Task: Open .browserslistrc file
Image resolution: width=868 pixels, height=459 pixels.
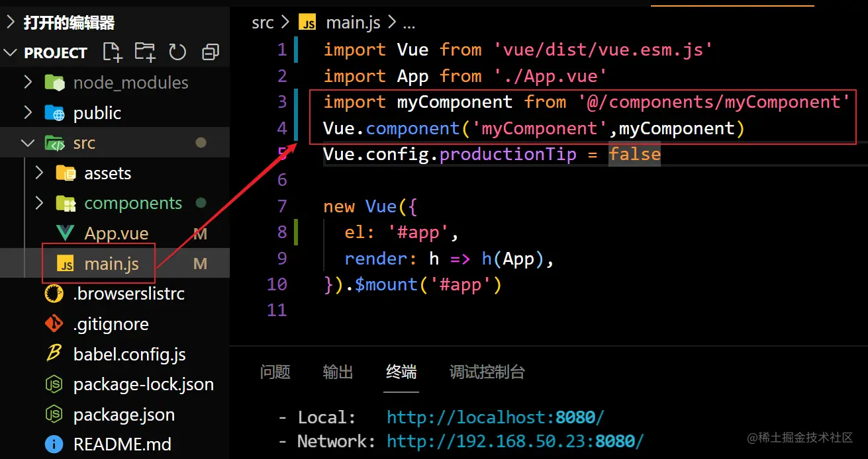Action: [x=129, y=294]
